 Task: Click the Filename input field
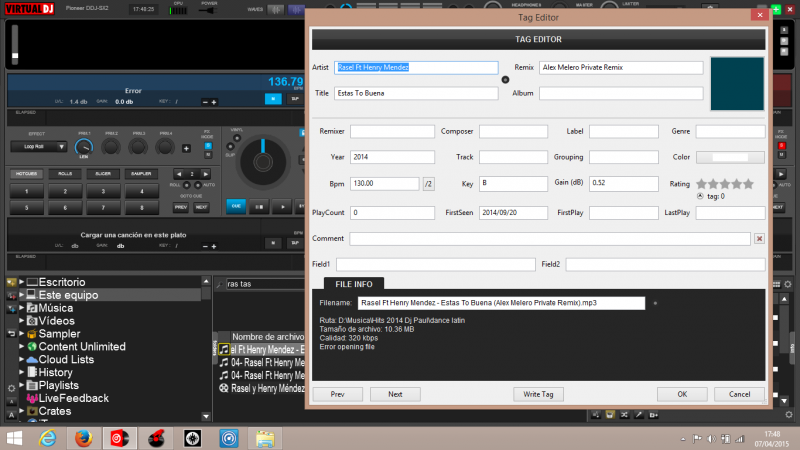501,303
